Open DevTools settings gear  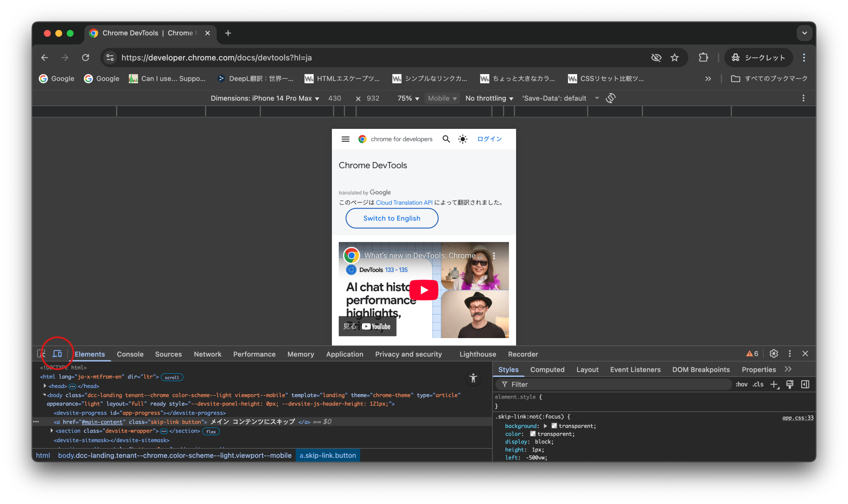pyautogui.click(x=773, y=354)
